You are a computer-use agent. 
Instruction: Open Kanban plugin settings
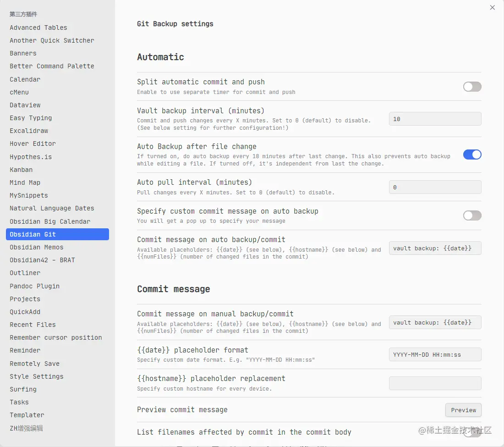[x=57, y=170]
